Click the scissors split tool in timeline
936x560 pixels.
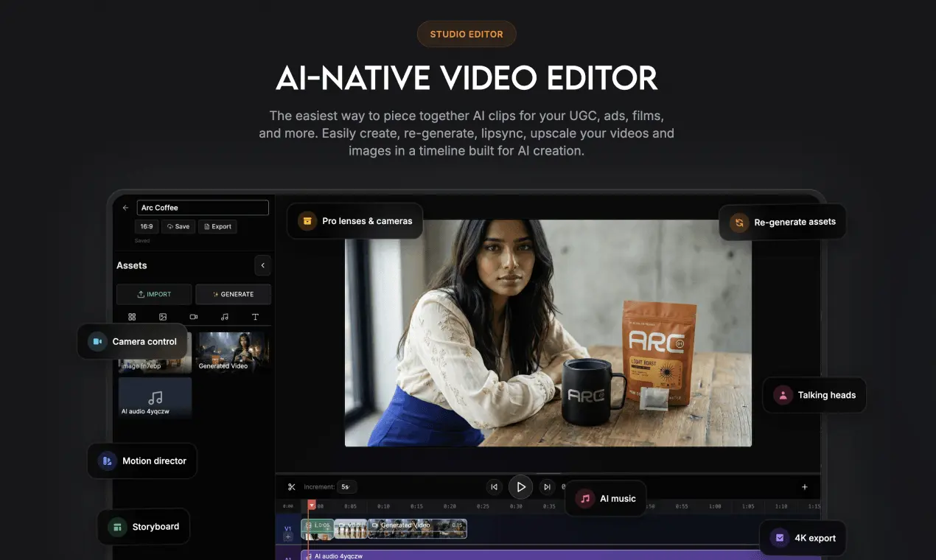point(292,487)
